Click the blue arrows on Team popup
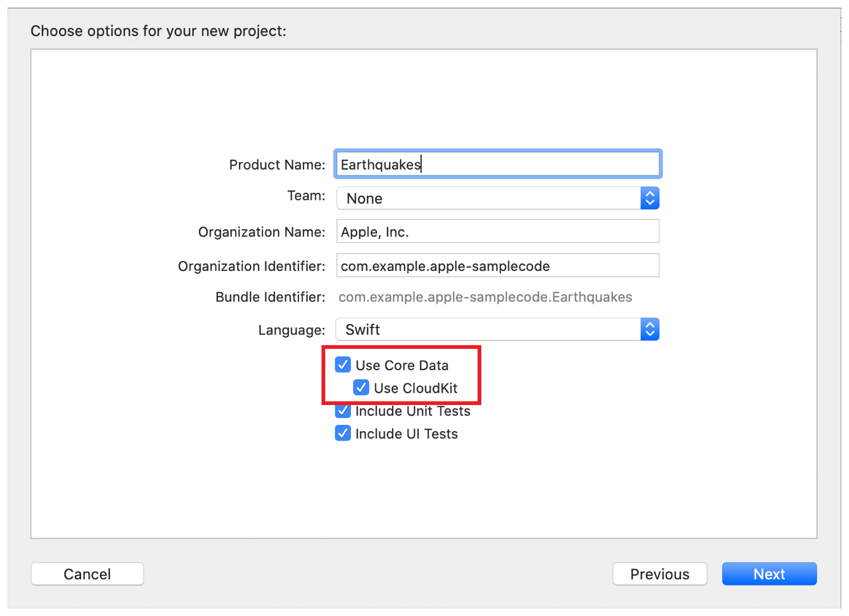849x616 pixels. 650,198
